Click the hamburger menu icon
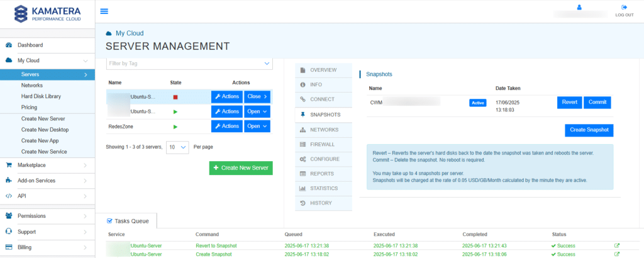The image size is (644, 258). point(104,11)
